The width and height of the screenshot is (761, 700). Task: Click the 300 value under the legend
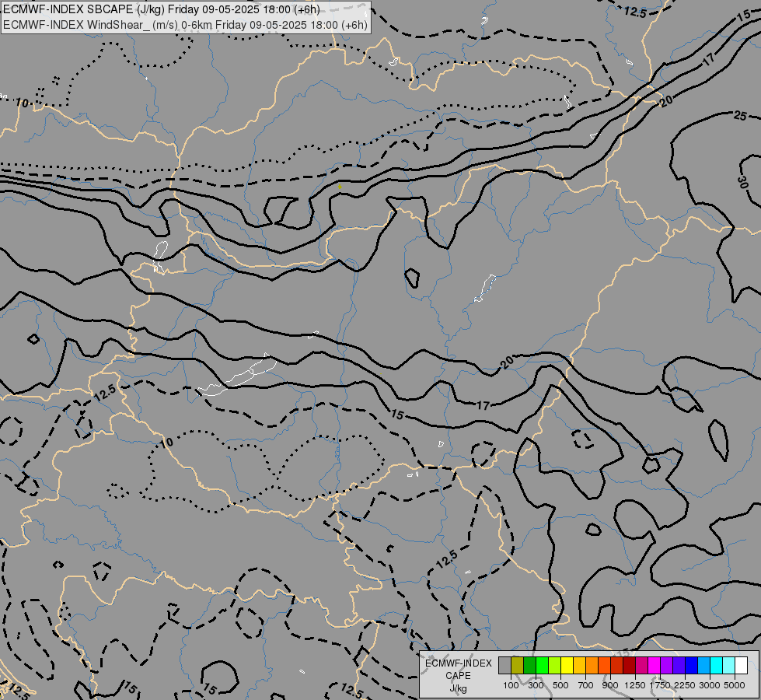(x=536, y=685)
